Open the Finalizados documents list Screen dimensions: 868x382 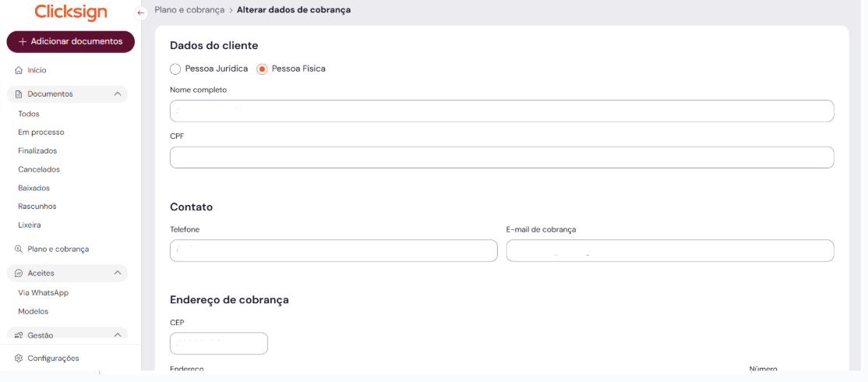[37, 151]
